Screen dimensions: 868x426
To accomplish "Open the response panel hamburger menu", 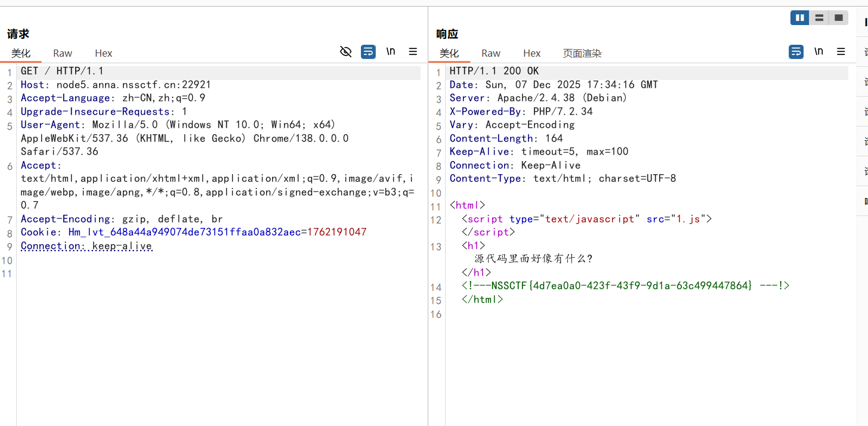I will pos(841,52).
